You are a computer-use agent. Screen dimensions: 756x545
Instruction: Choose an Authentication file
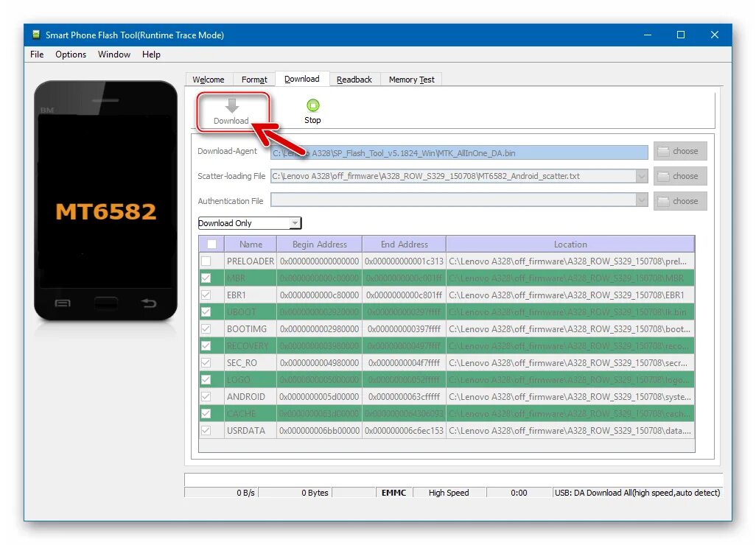click(x=680, y=201)
